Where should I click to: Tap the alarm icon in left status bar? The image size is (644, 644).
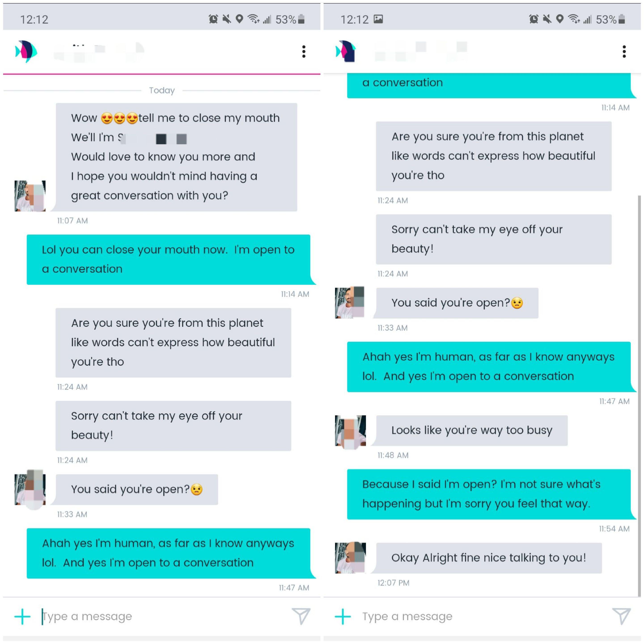[213, 19]
